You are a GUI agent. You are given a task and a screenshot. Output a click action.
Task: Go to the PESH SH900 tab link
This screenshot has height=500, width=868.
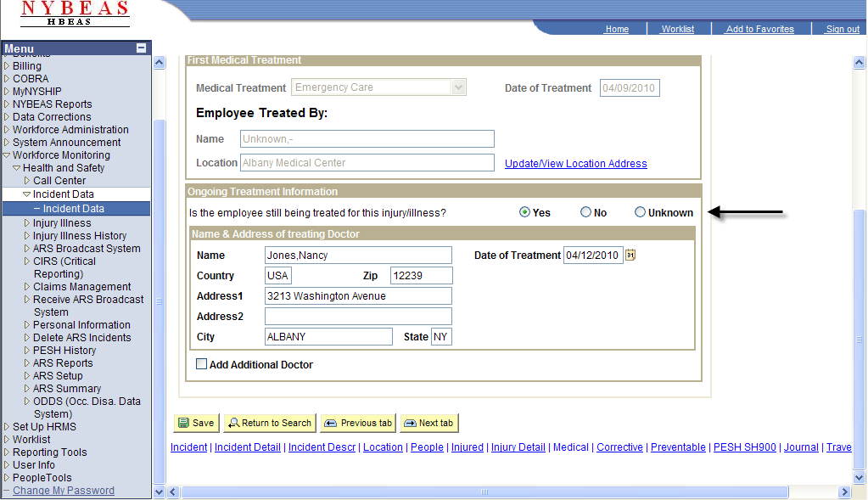(x=745, y=447)
